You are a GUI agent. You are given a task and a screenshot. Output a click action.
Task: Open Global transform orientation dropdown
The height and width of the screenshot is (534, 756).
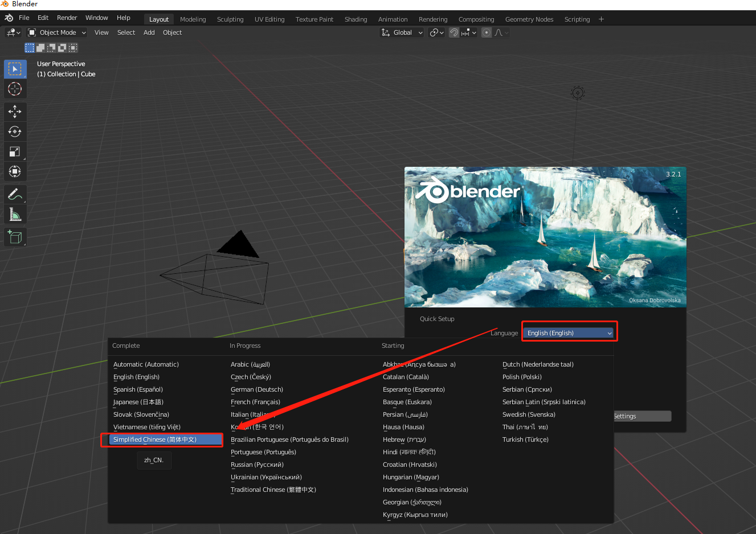coord(402,32)
